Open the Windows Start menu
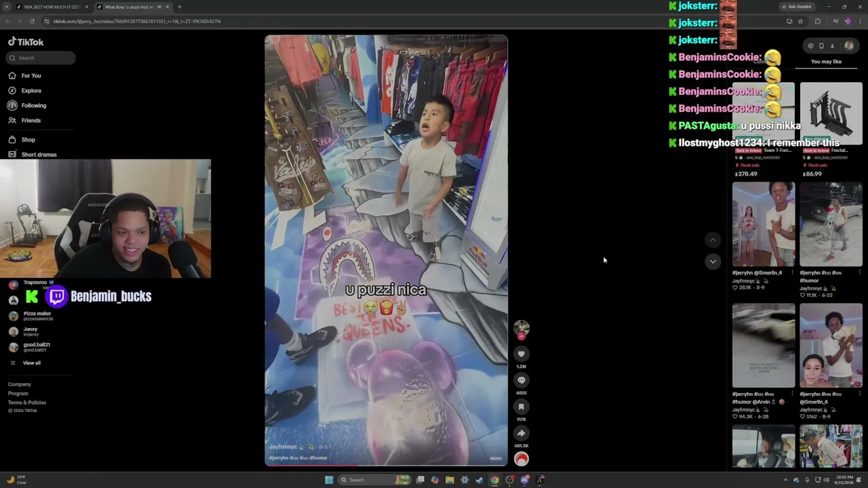868x488 pixels. (329, 480)
